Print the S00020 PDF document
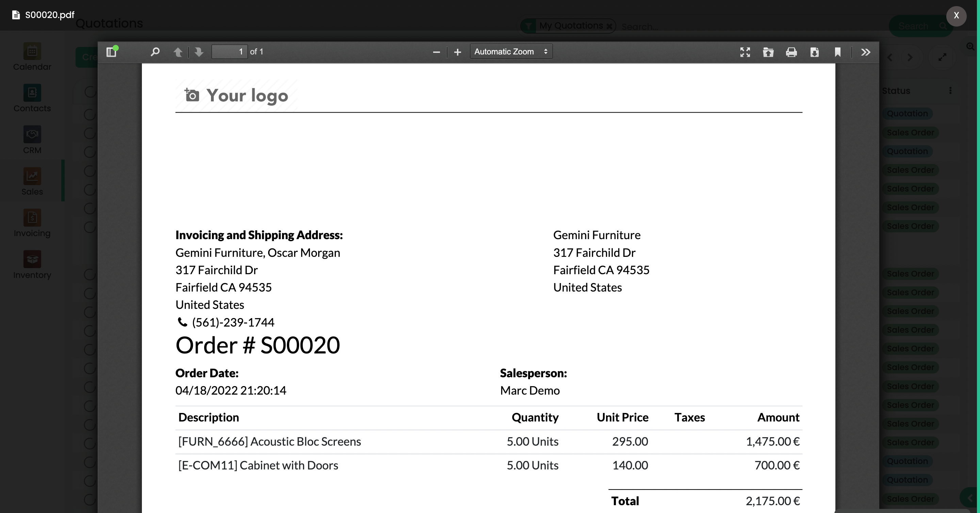Screen dimensions: 980x513 [791, 52]
